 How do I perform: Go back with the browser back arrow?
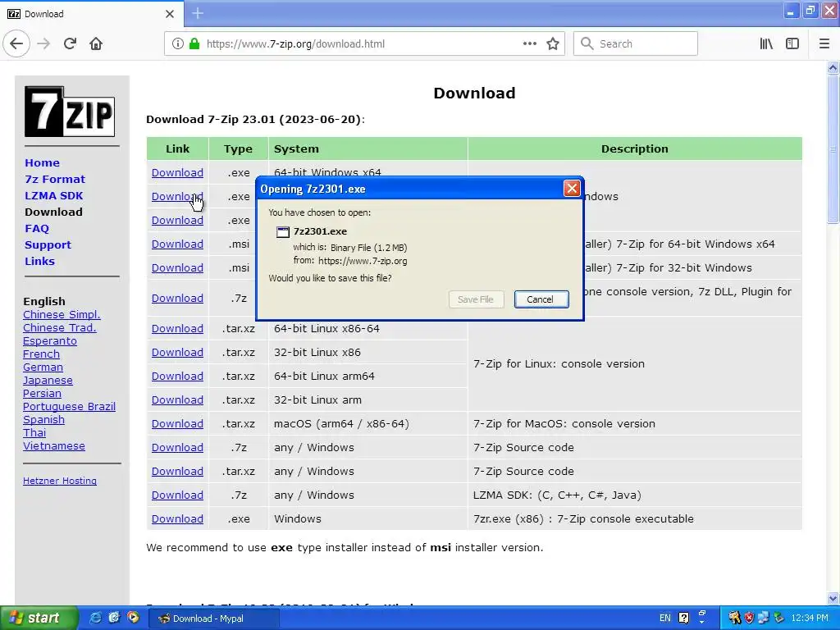[16, 44]
